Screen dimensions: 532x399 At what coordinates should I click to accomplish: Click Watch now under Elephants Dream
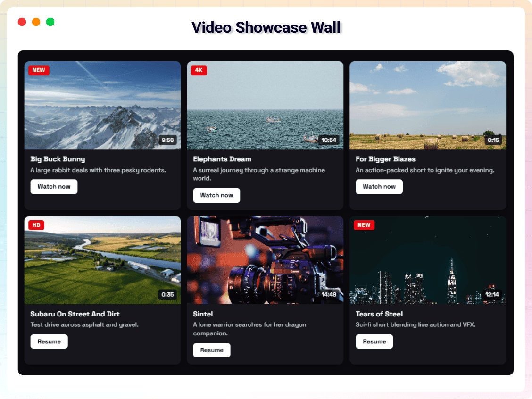coord(216,195)
